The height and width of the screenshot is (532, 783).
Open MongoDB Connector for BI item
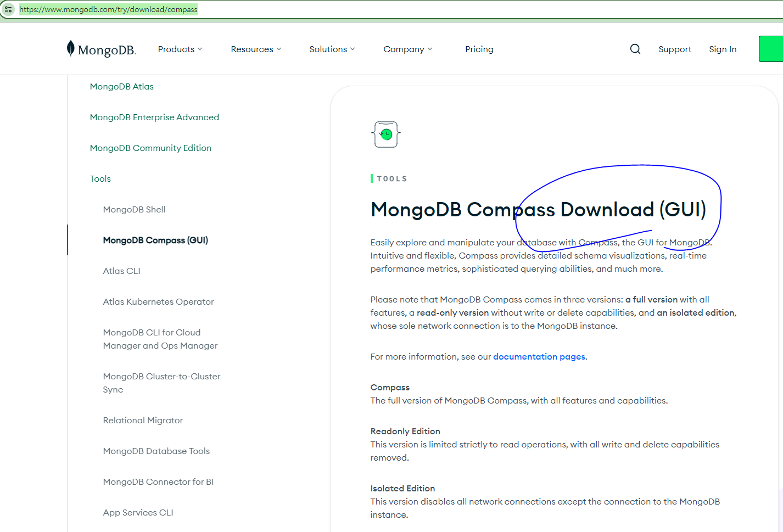pos(158,481)
